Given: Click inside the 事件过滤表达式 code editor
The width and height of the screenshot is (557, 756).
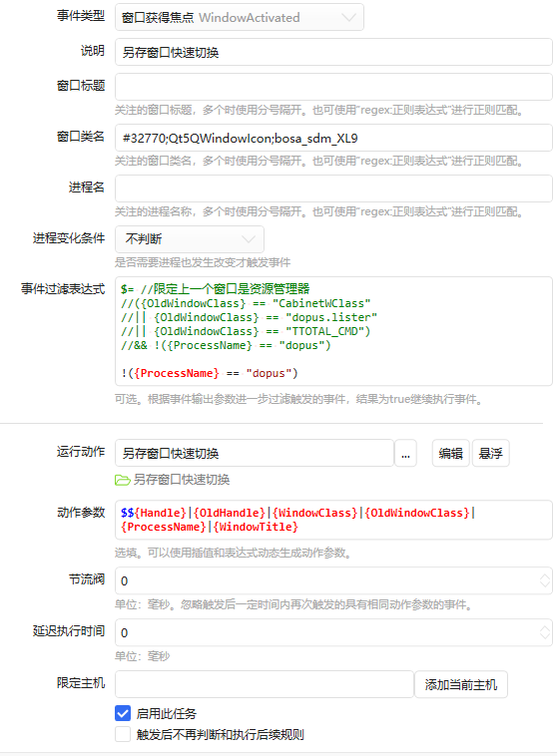Looking at the screenshot, I should tap(333, 331).
